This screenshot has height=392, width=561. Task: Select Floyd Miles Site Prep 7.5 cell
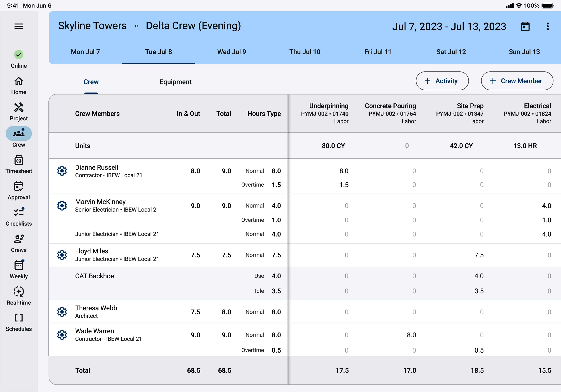point(479,255)
